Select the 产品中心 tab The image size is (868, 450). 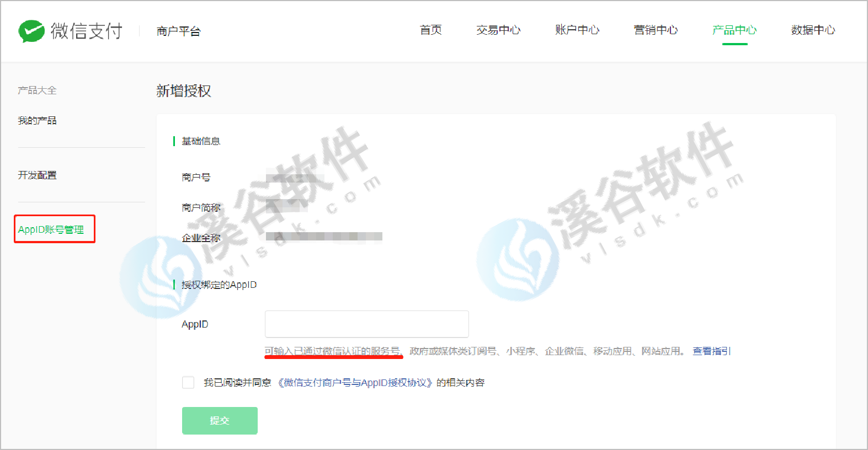point(734,30)
